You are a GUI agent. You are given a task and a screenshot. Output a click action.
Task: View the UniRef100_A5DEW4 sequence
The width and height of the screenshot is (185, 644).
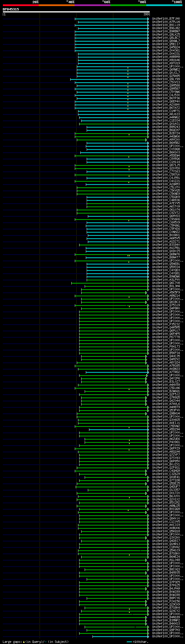click(x=166, y=155)
